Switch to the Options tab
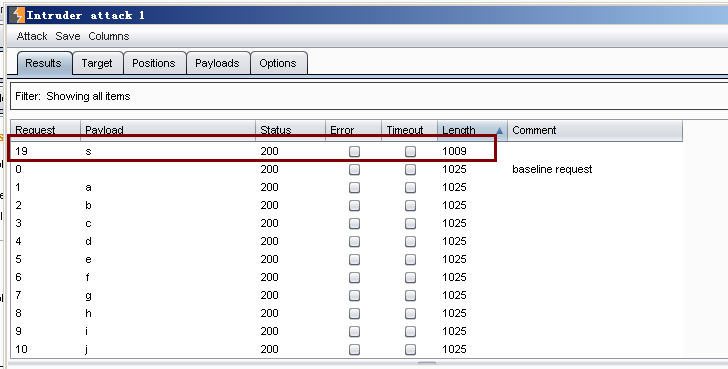 click(x=278, y=63)
